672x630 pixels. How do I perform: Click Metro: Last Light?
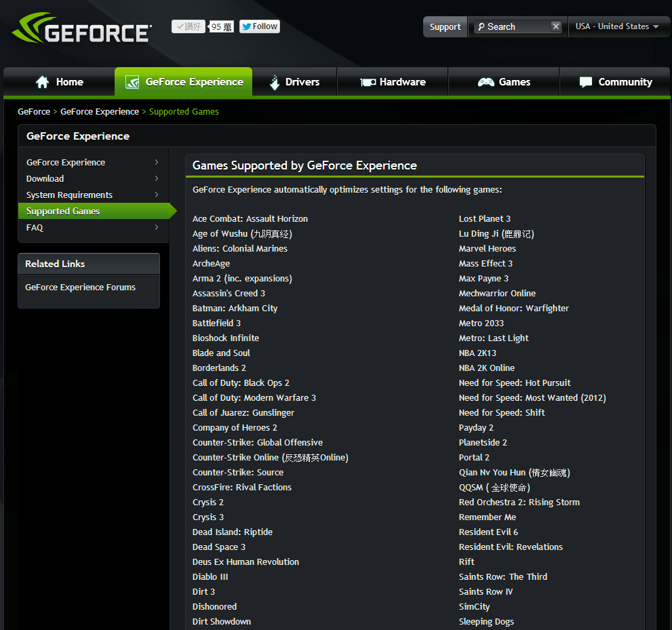click(x=493, y=338)
